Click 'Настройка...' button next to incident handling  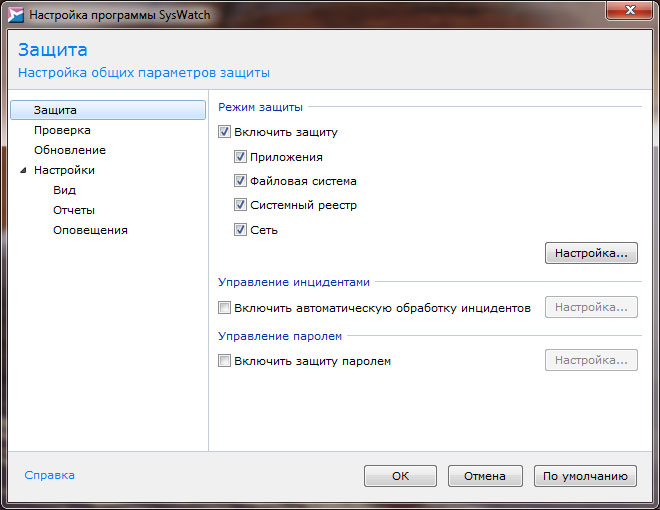591,307
